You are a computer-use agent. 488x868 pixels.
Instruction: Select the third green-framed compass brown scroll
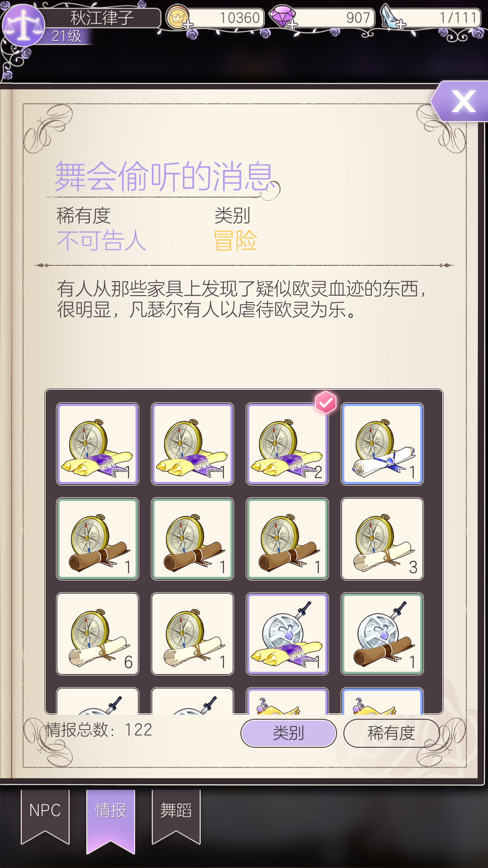coord(287,539)
